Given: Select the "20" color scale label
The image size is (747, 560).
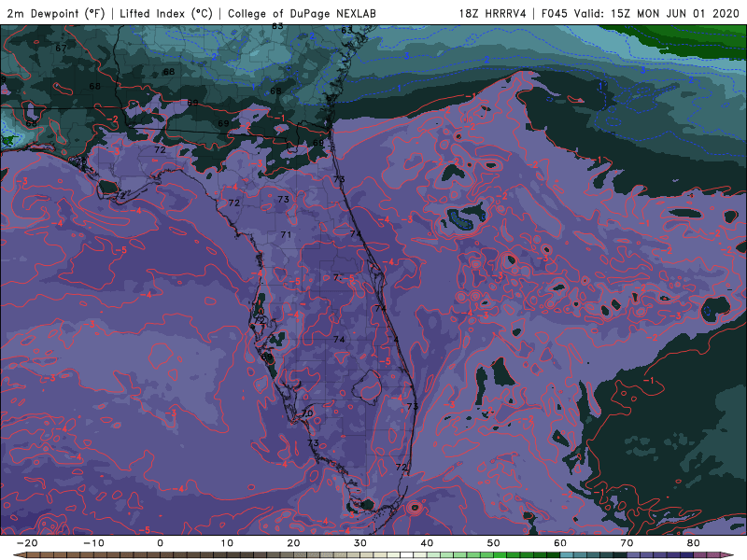Looking at the screenshot, I should (x=293, y=543).
